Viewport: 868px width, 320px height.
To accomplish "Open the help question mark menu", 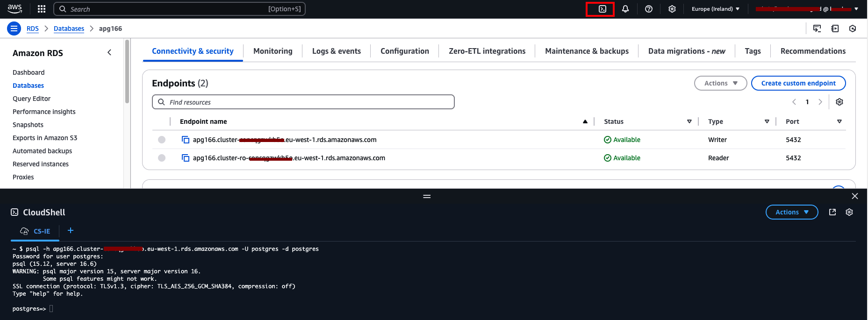I will [x=649, y=9].
